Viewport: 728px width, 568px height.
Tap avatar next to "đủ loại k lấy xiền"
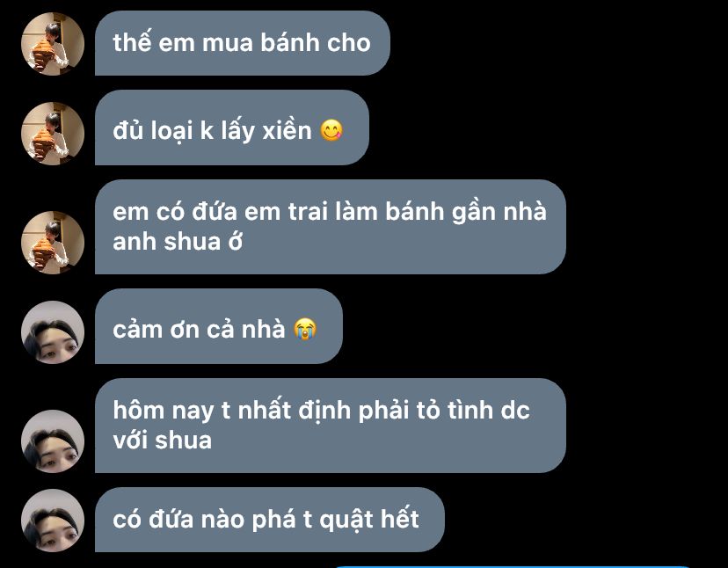point(53,134)
